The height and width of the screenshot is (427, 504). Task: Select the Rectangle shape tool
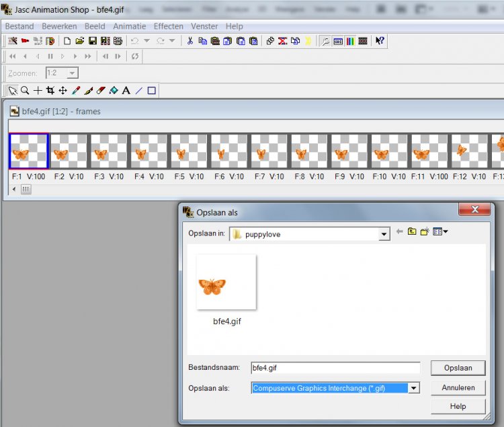coord(151,91)
